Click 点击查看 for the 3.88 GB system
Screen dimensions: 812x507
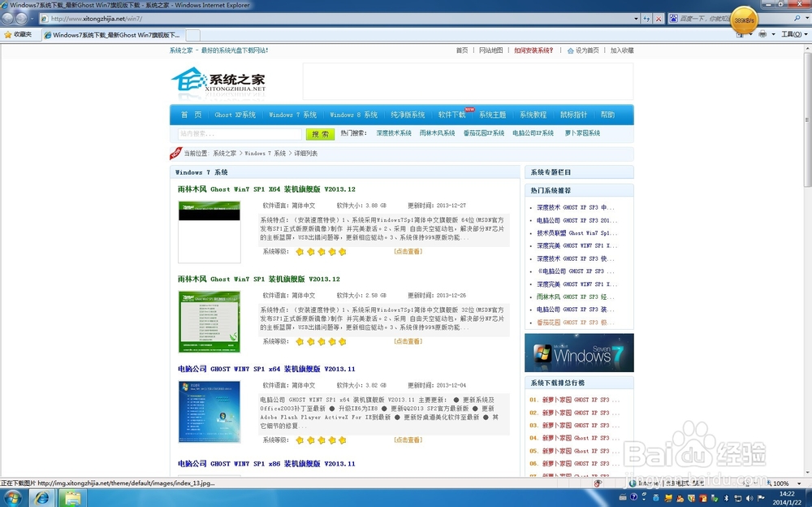click(408, 251)
